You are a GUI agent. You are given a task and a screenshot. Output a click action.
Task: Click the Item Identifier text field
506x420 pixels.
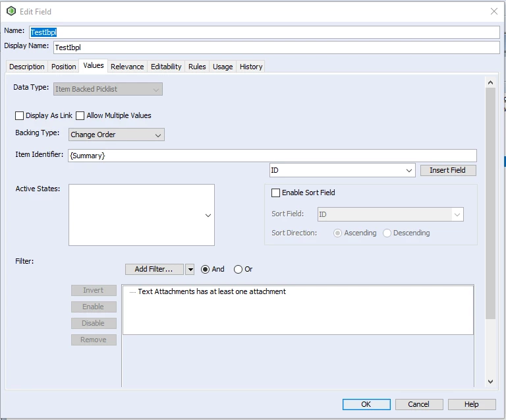pyautogui.click(x=272, y=156)
